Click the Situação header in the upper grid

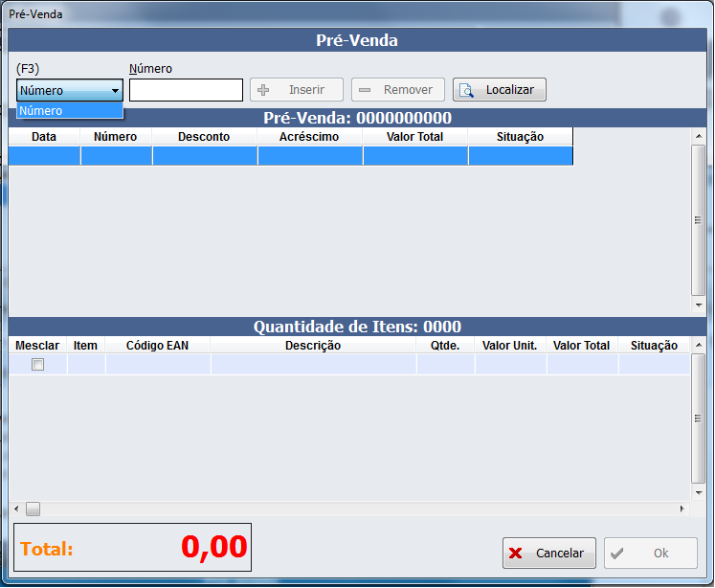click(x=520, y=137)
